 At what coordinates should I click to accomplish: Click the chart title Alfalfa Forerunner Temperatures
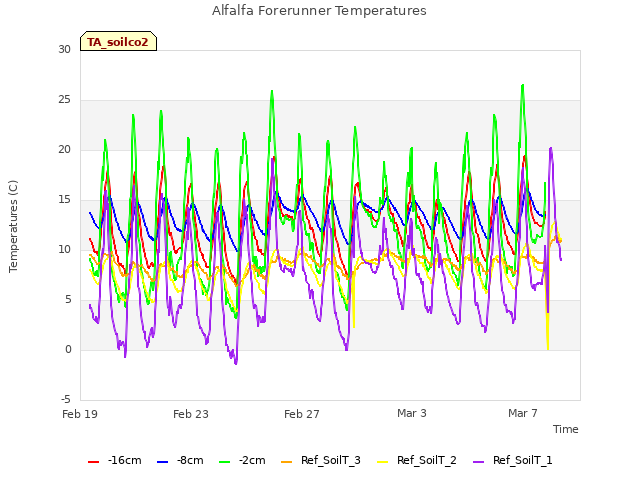tap(319, 11)
